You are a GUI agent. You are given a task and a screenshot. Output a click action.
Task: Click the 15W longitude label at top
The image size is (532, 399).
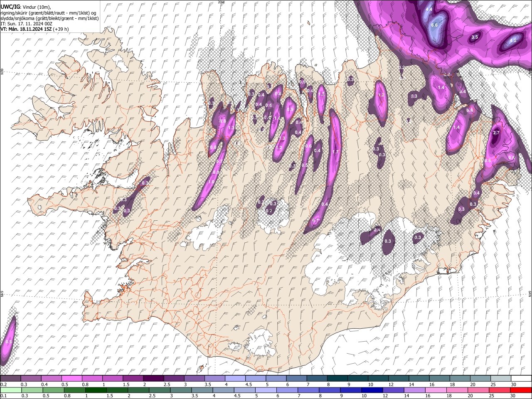pos(441,2)
